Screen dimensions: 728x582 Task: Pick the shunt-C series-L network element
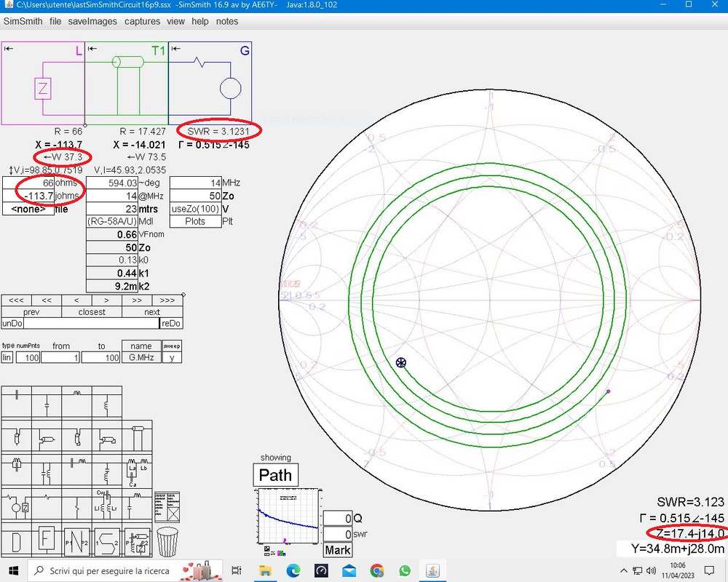click(137, 504)
